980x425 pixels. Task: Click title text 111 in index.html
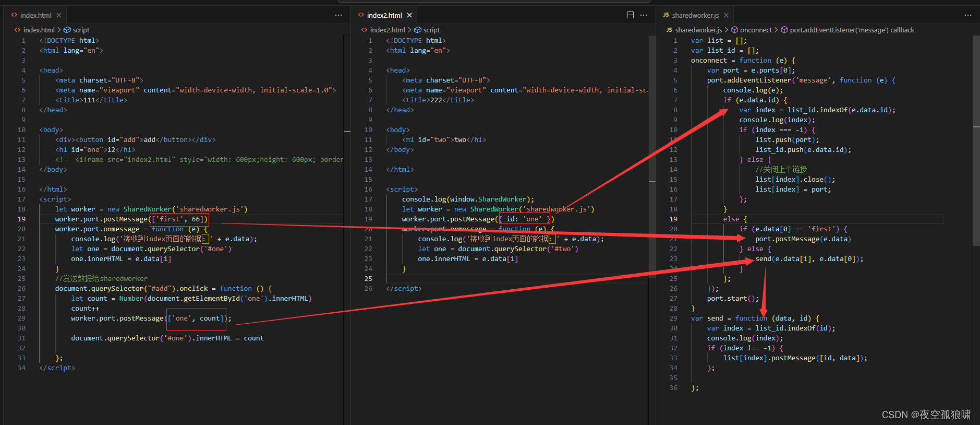click(89, 100)
